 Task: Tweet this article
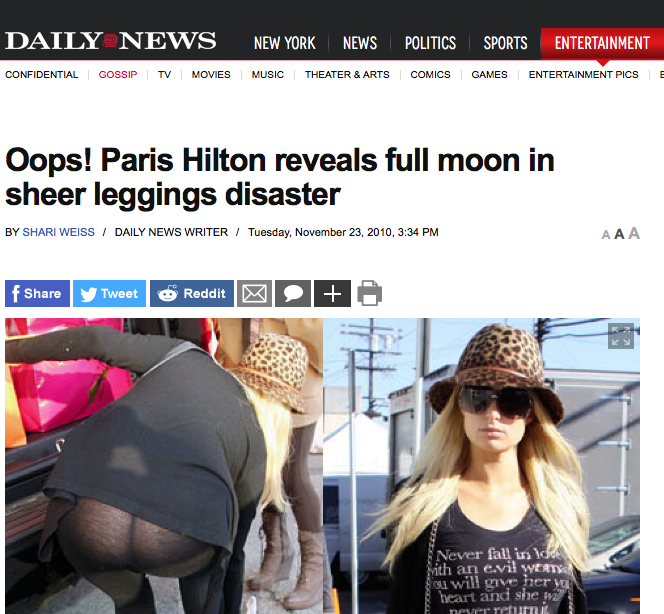click(109, 293)
